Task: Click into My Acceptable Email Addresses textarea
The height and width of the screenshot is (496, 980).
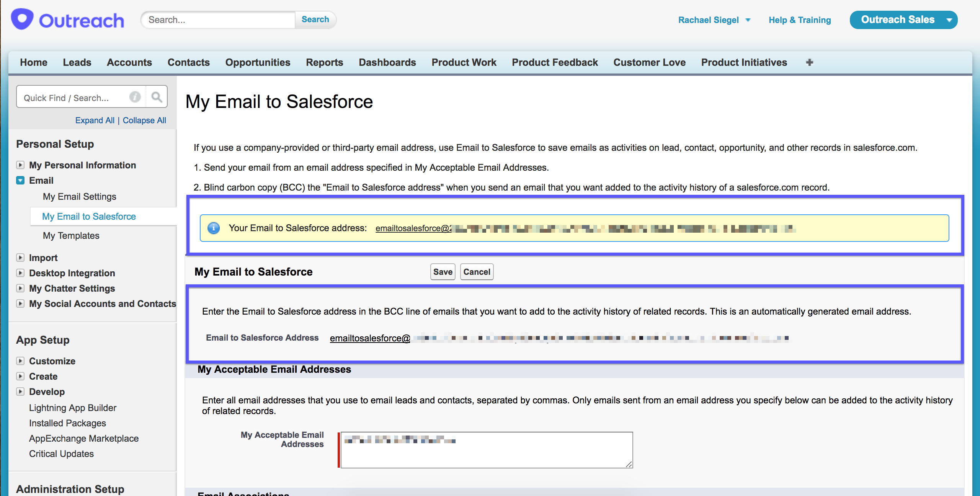Action: coord(487,450)
